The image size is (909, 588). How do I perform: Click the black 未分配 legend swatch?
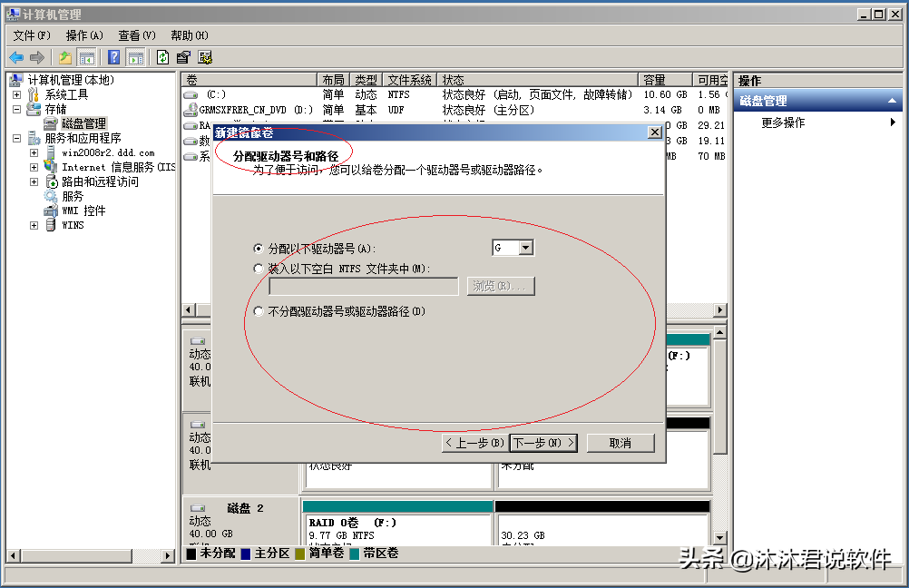[x=191, y=554]
